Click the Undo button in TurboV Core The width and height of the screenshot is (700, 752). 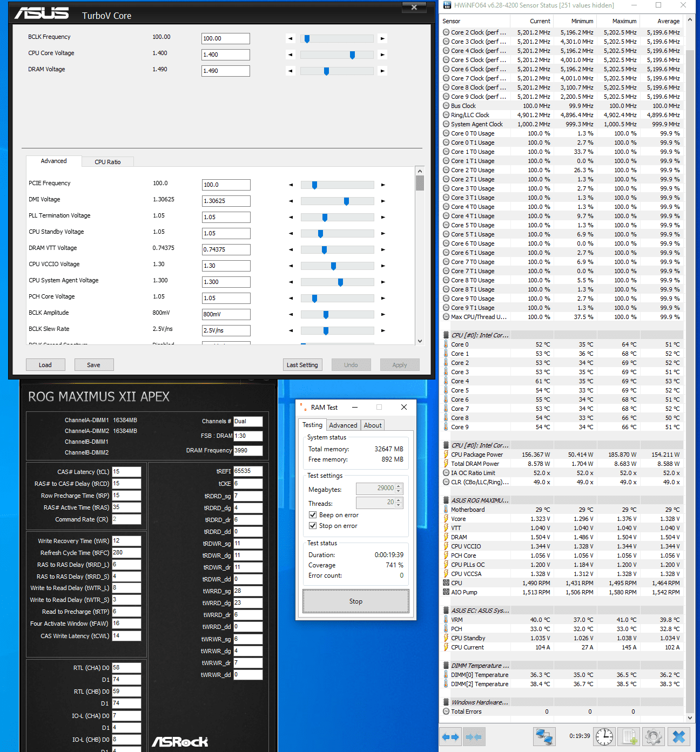click(351, 365)
